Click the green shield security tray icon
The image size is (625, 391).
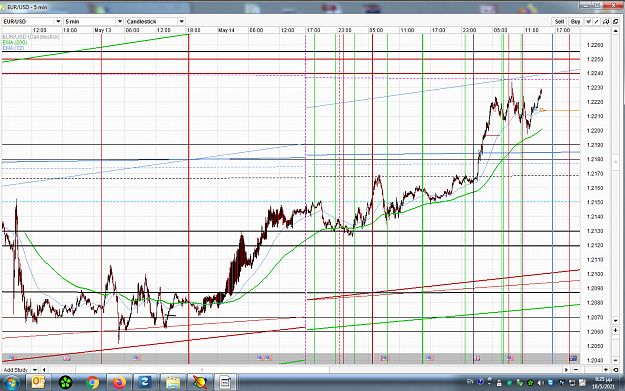coord(509,383)
